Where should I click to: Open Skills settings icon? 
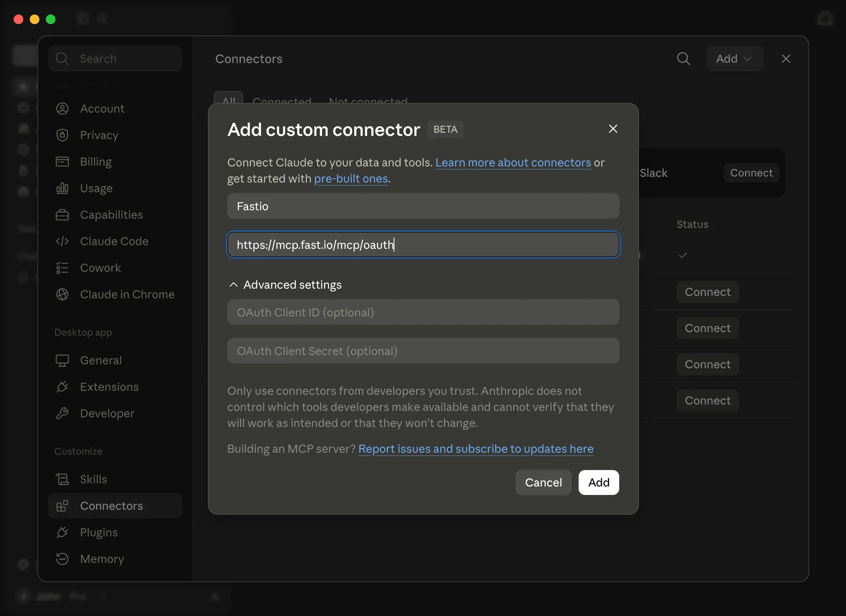click(62, 479)
